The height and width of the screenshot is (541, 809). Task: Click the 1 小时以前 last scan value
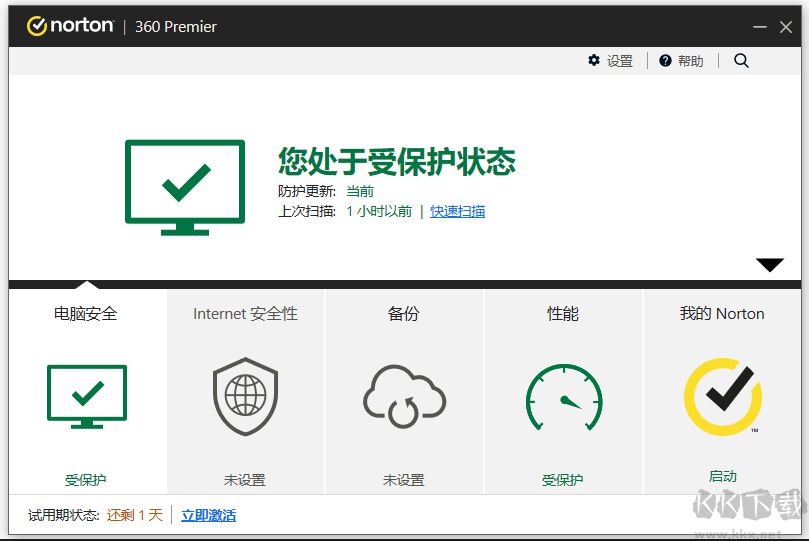[x=379, y=211]
